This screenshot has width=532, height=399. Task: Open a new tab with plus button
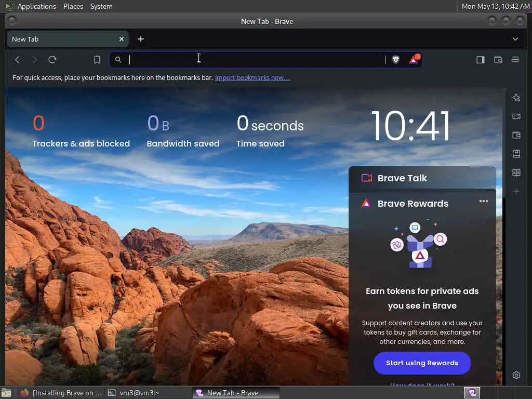pyautogui.click(x=140, y=39)
